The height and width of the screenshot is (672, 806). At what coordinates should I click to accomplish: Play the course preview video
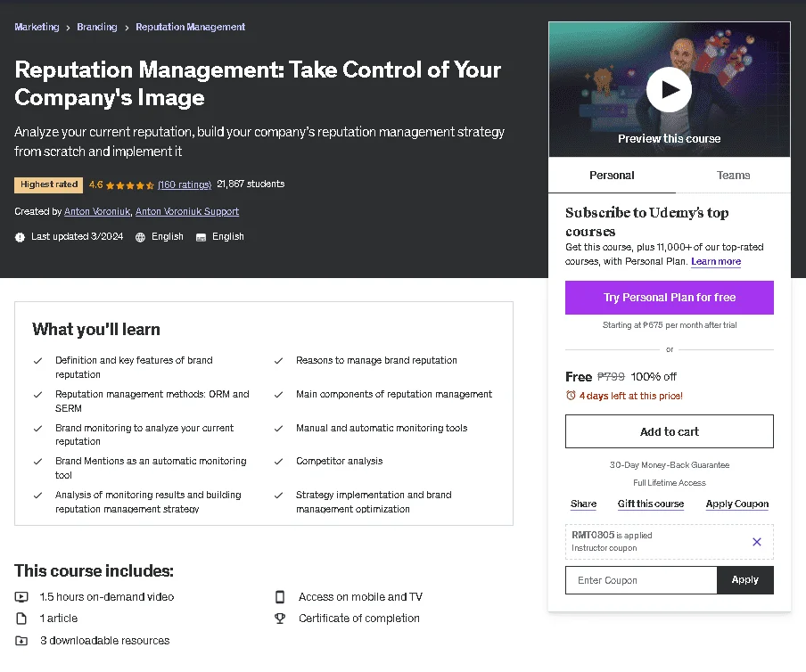coord(669,89)
